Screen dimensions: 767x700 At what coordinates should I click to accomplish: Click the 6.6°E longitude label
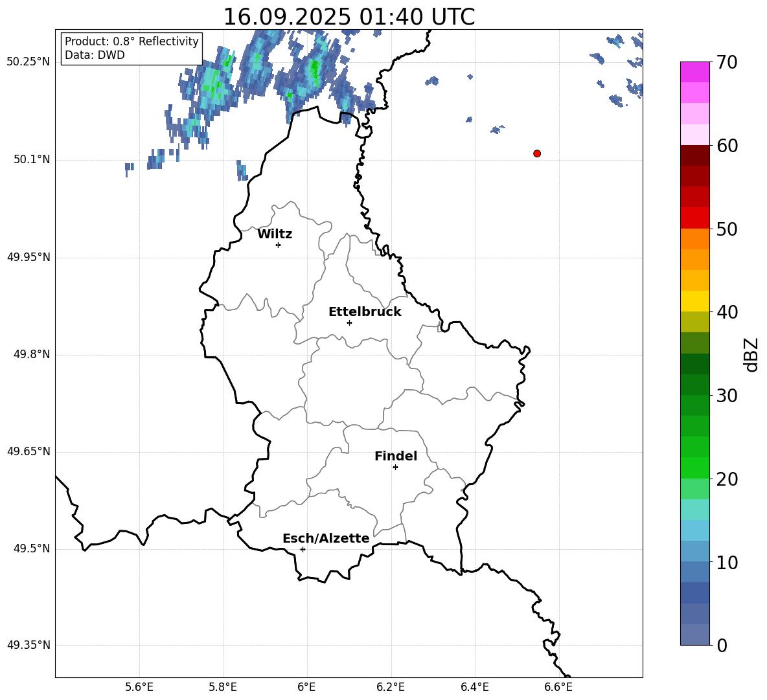coord(558,687)
